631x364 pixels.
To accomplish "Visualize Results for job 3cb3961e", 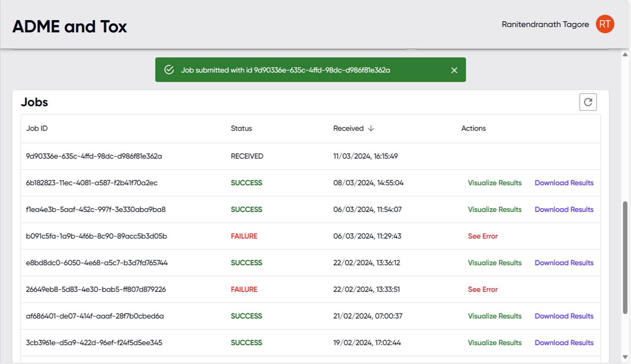I will 495,343.
